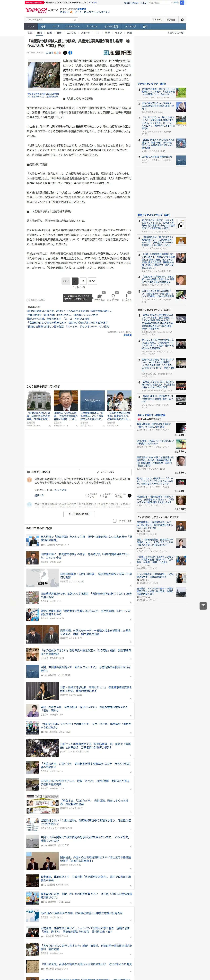This screenshot has height=980, width=210.
Task: Open the みんなの意見 tab
Action: point(111,27)
